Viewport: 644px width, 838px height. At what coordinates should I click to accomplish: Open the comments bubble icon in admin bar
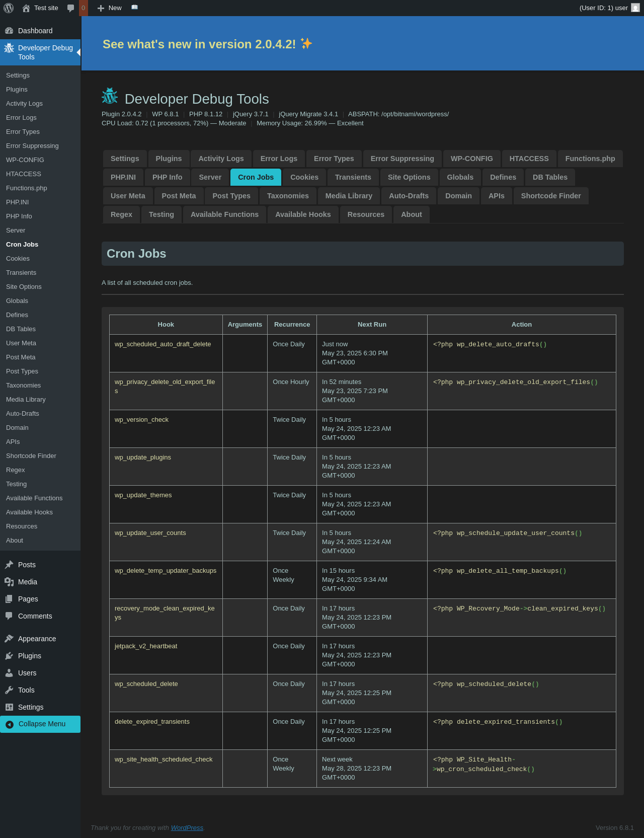coord(71,8)
